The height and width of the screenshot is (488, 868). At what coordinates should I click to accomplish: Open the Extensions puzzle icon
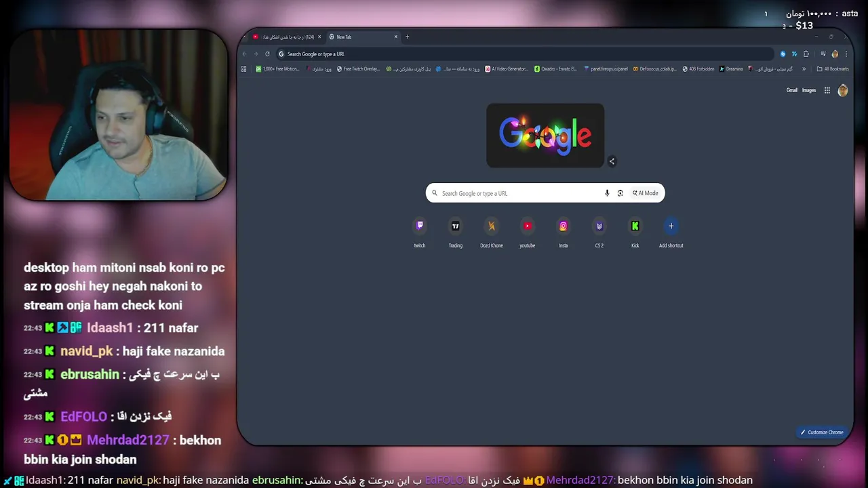806,54
